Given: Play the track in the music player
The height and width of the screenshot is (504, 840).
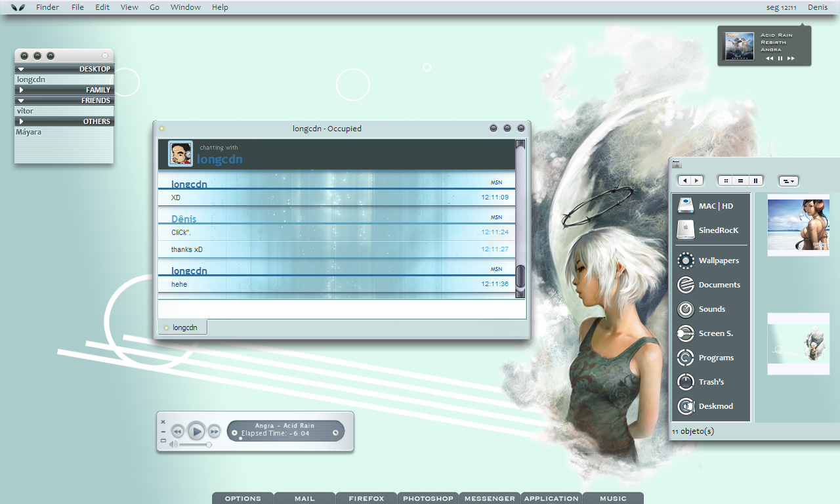Looking at the screenshot, I should (x=196, y=431).
